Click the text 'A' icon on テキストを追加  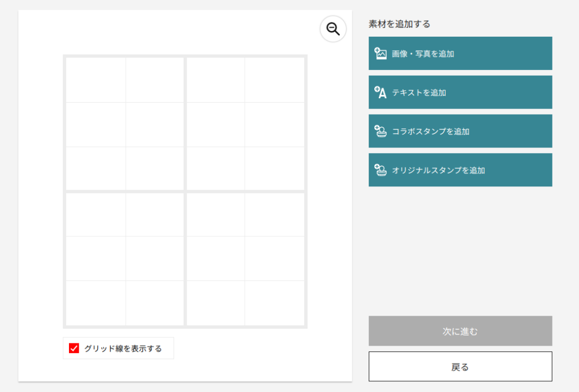point(381,93)
